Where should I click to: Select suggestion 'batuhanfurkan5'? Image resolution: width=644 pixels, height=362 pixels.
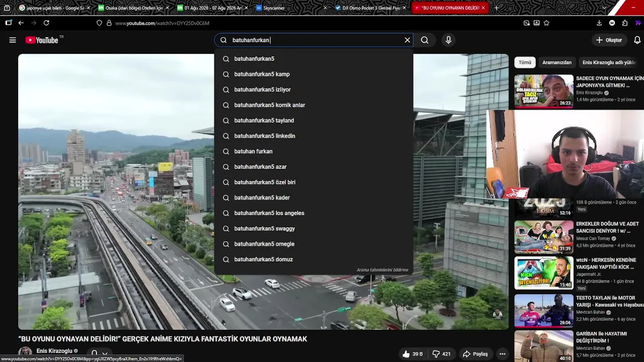tap(314, 59)
